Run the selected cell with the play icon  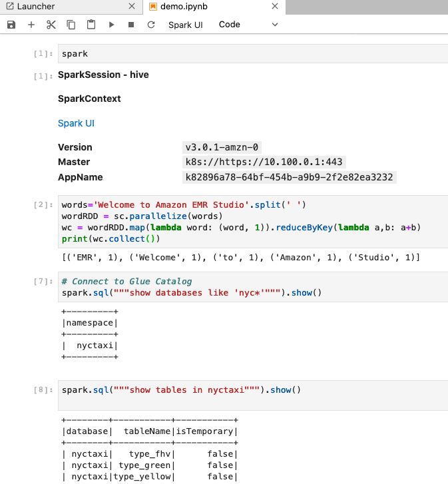111,25
